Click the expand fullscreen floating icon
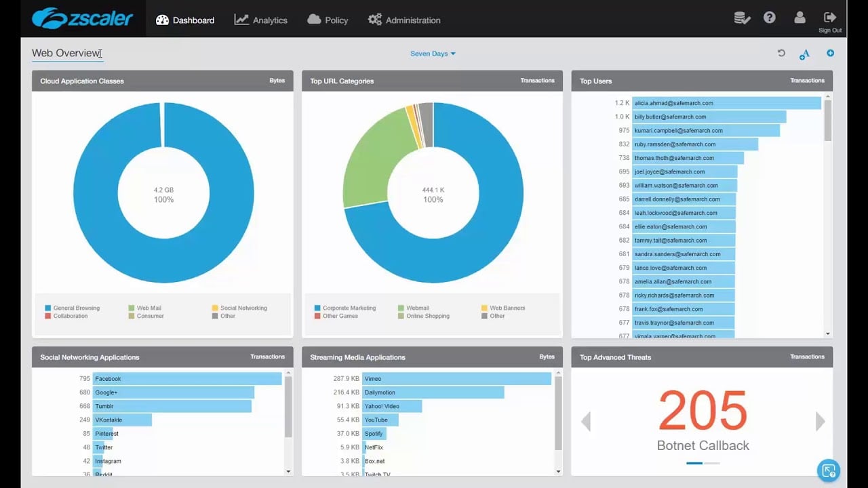868x488 pixels. 829,470
